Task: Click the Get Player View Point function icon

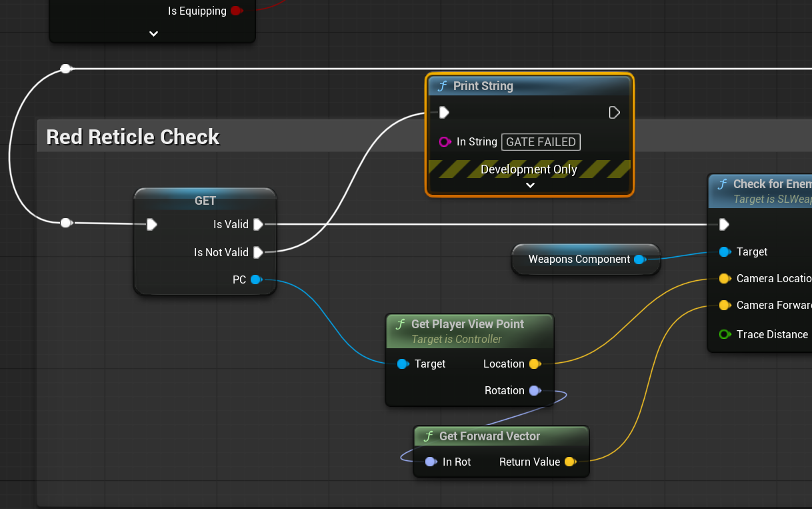Action: (400, 324)
